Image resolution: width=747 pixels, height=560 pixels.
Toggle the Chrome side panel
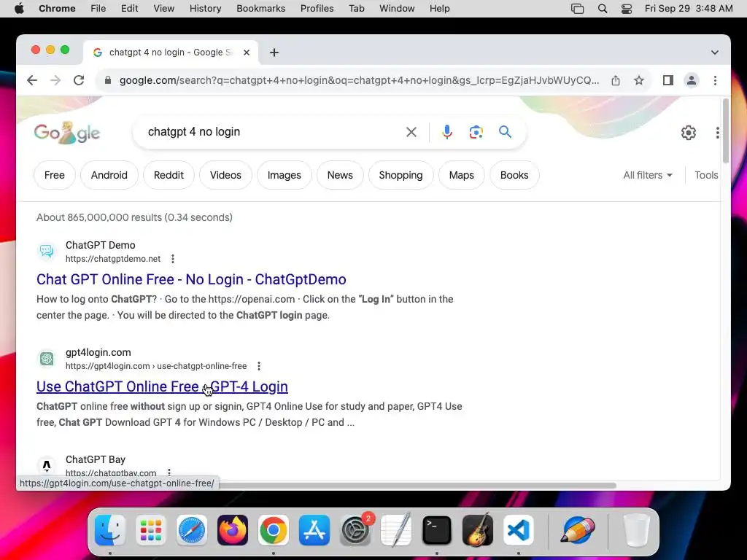[x=668, y=80]
